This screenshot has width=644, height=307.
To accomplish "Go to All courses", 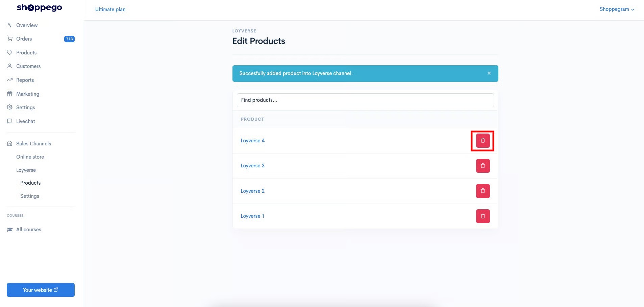I will [29, 230].
